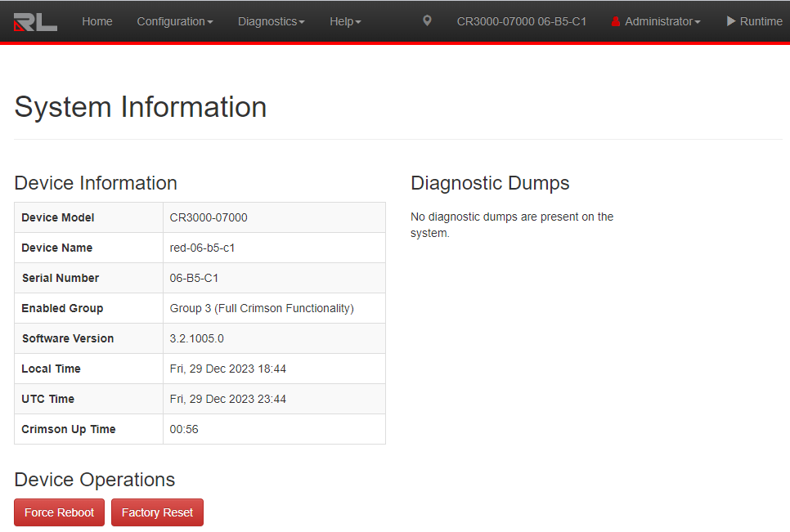Click the System Information page heading

(141, 107)
